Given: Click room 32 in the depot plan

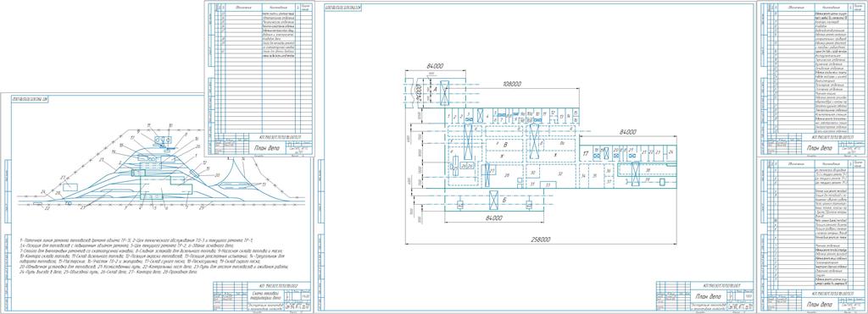Looking at the screenshot, I should pos(560,174).
